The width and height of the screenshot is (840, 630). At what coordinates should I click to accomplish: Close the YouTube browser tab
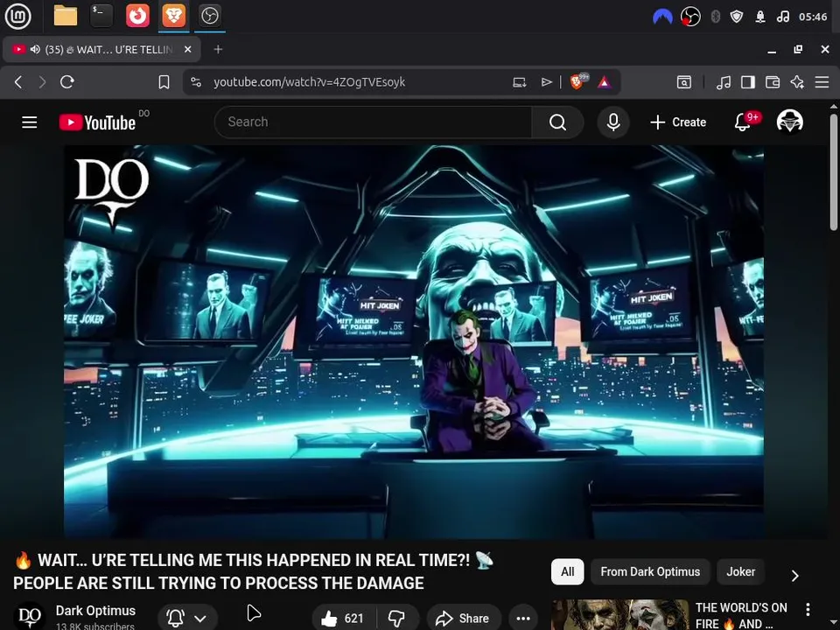pos(187,49)
